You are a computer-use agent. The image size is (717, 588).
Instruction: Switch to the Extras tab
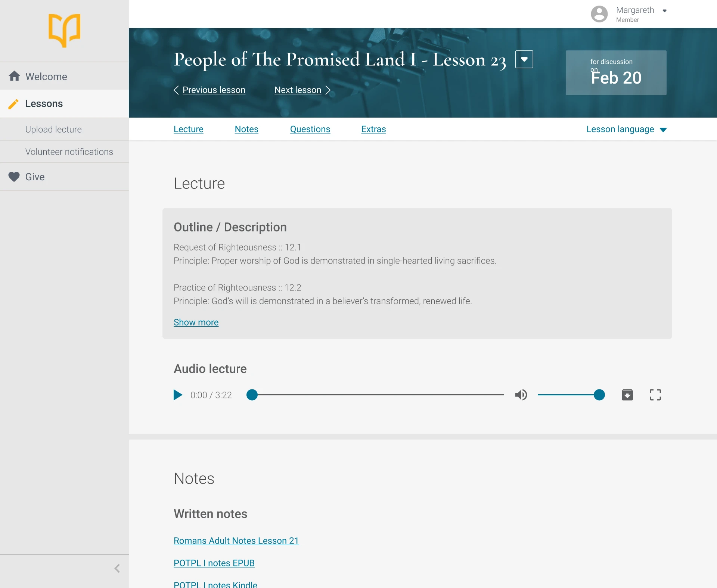tap(373, 129)
